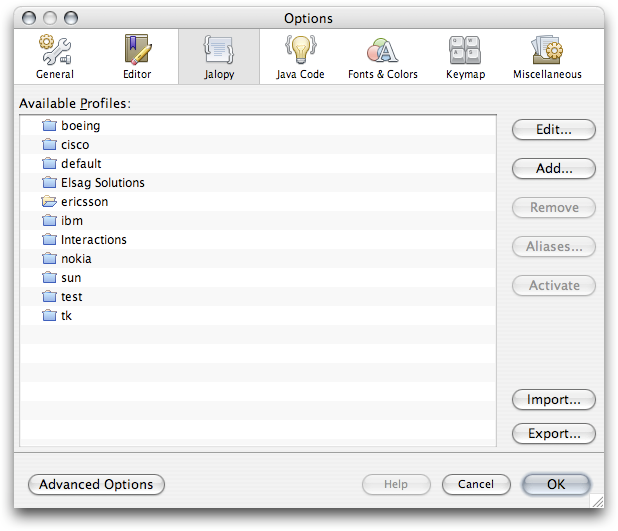Switch to the General tab label
The image size is (618, 531).
point(55,74)
